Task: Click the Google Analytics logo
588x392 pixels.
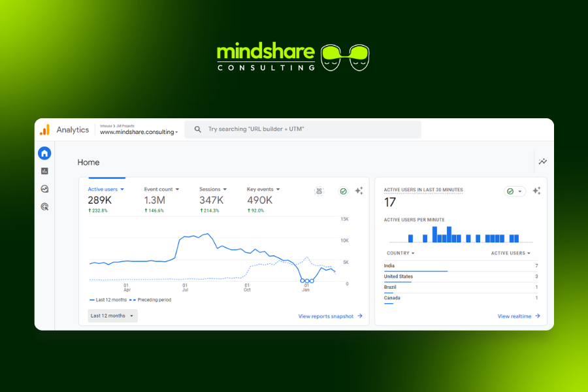Action: 44,130
